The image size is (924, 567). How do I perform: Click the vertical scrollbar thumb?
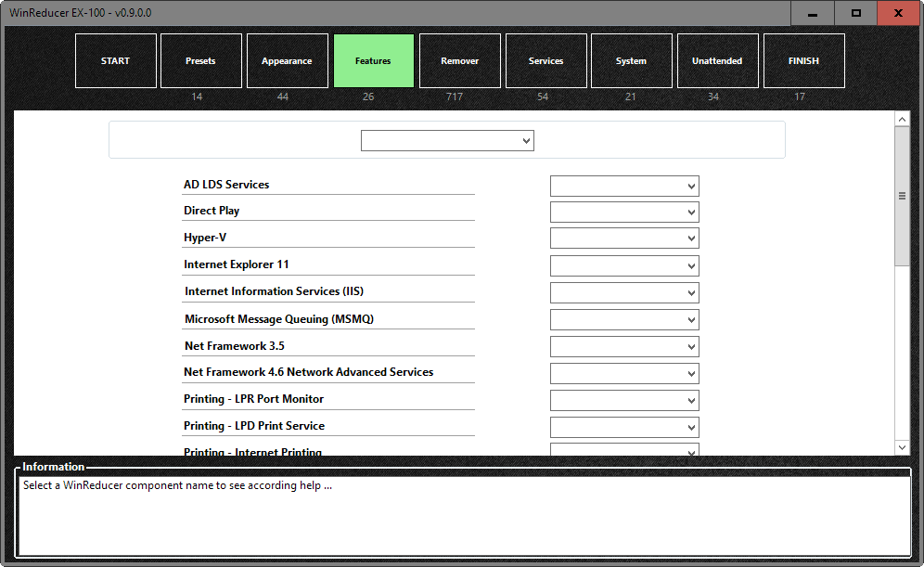(x=902, y=196)
